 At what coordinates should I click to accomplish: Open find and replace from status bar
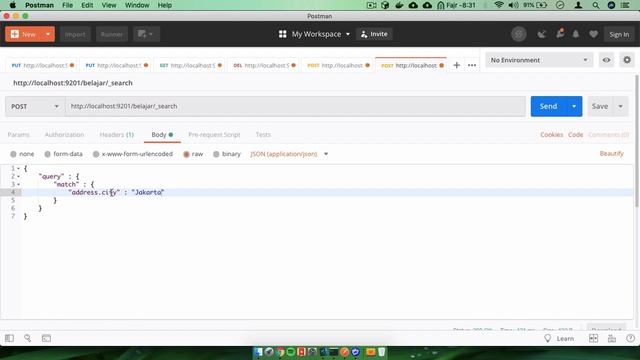pos(27,338)
